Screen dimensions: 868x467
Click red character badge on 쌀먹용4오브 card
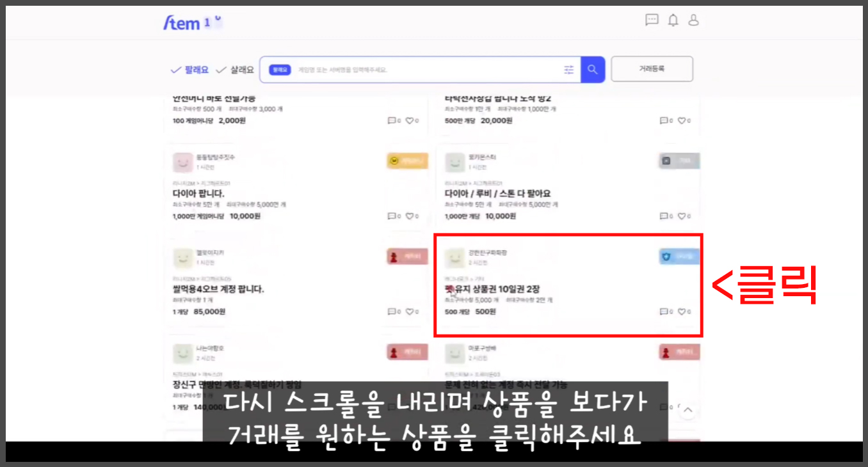click(x=407, y=257)
